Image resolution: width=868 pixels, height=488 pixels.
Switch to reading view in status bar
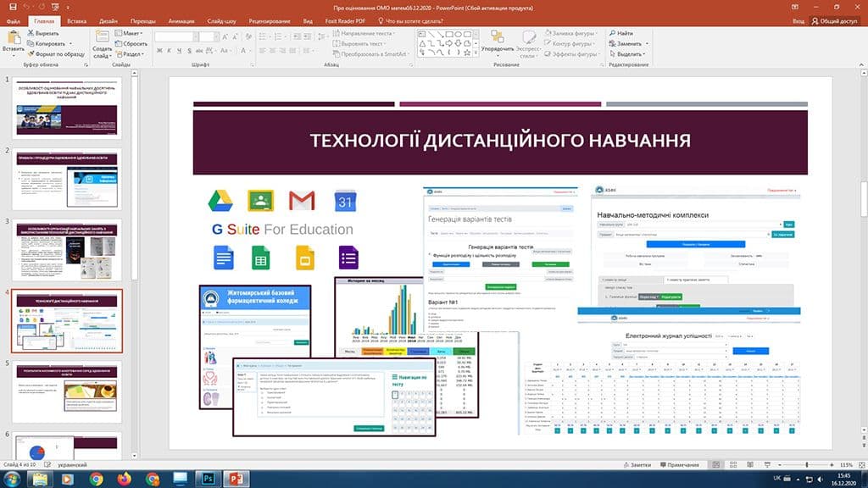click(750, 465)
